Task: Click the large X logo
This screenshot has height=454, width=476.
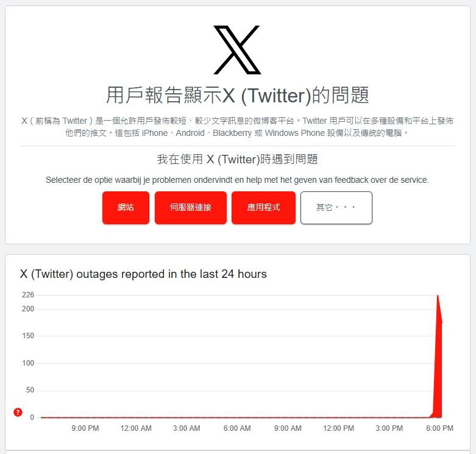Action: click(x=237, y=50)
